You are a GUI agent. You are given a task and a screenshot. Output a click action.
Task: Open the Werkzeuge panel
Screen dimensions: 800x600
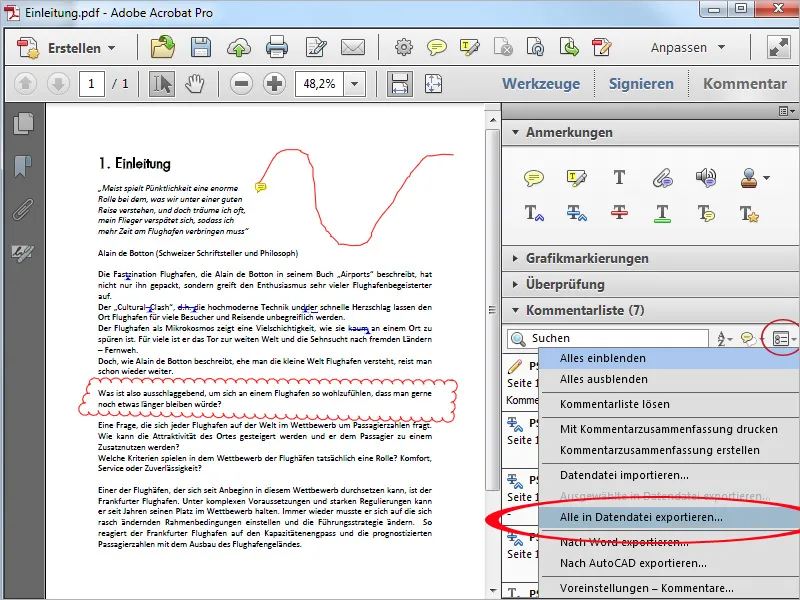(541, 84)
